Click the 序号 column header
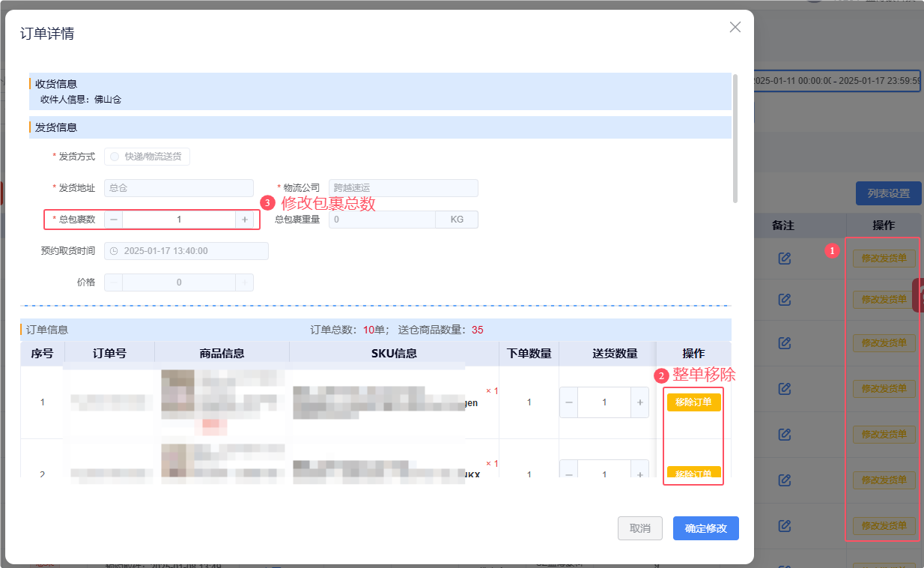The height and width of the screenshot is (568, 924). coord(42,354)
